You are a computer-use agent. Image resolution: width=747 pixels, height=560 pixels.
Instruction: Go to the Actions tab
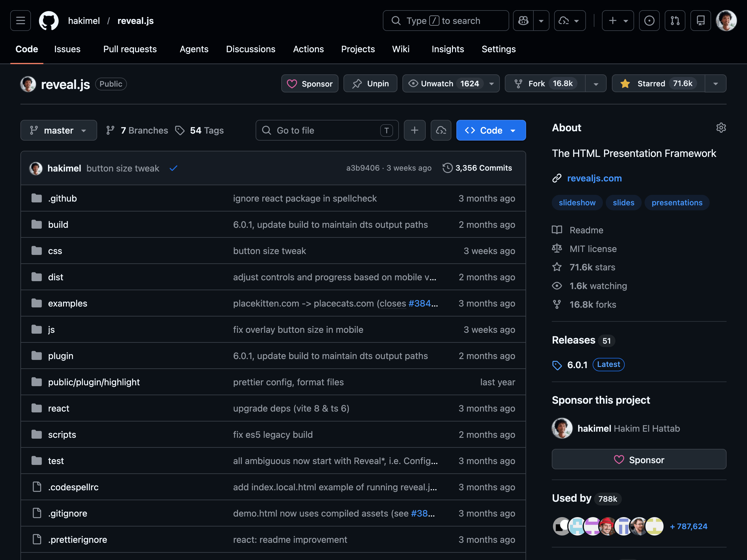click(x=308, y=49)
